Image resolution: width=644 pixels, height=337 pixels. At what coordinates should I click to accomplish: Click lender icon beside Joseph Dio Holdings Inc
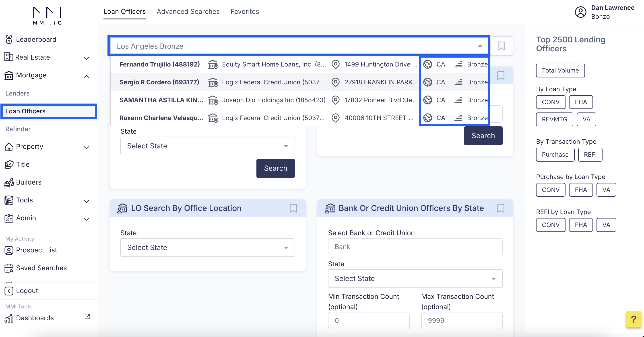click(x=213, y=100)
